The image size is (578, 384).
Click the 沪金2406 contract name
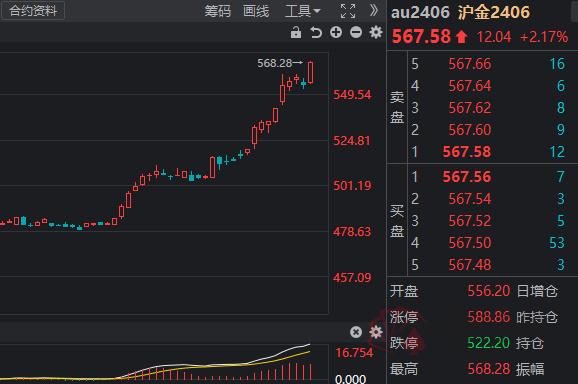click(494, 13)
